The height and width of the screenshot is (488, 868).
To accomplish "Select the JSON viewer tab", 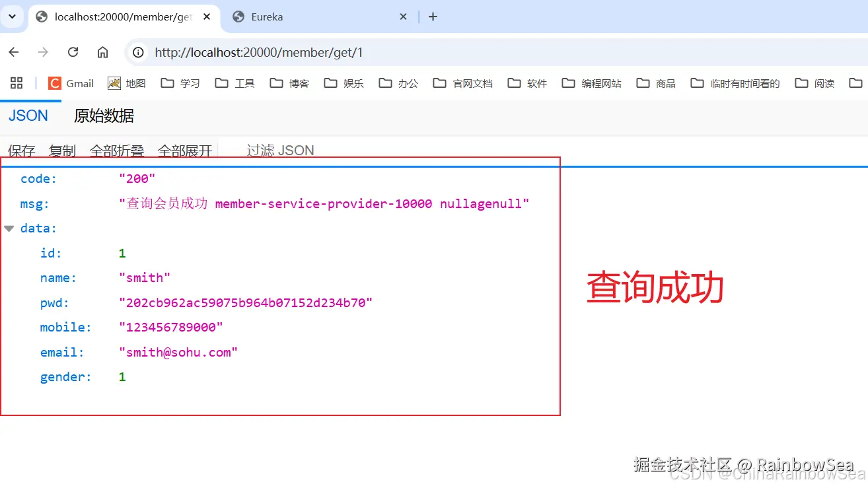I will click(x=28, y=116).
